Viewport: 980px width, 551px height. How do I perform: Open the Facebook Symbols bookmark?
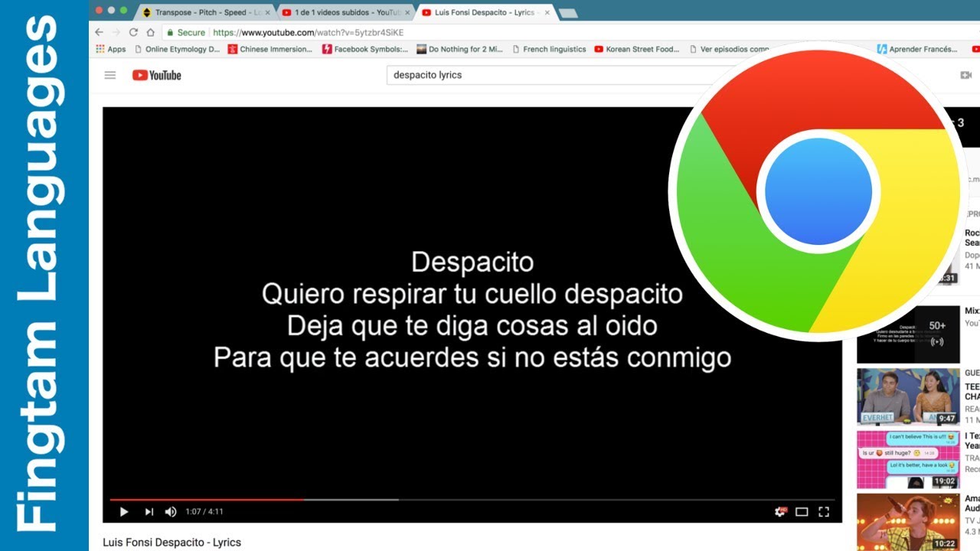[x=365, y=49]
